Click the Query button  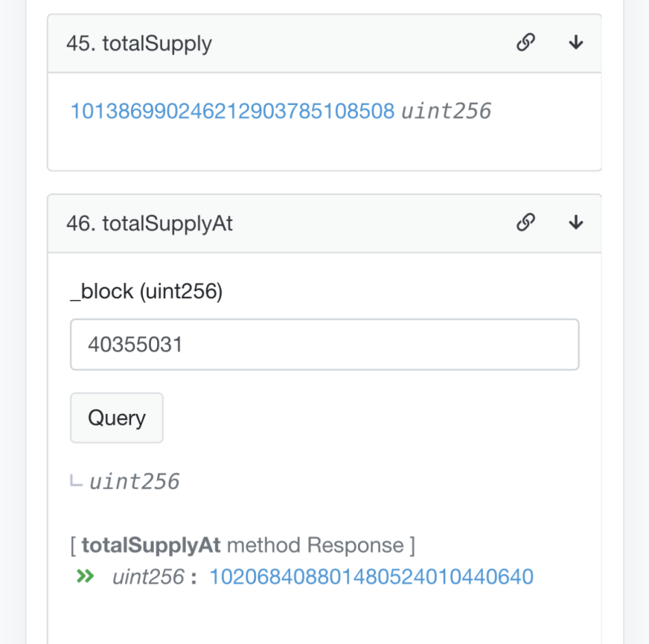click(117, 418)
